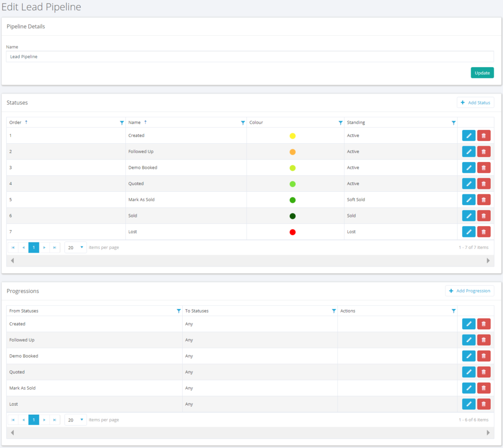This screenshot has height=448, width=503.
Task: Click Add Status button
Action: click(x=475, y=103)
